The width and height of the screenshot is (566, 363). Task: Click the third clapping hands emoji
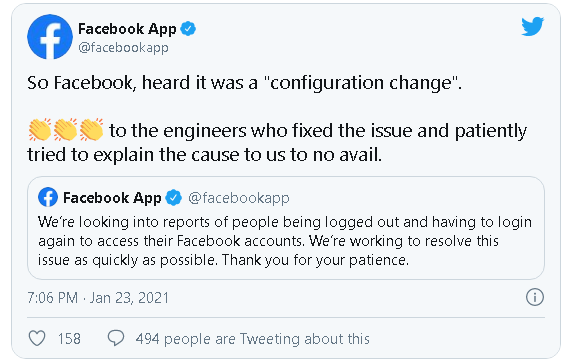pos(91,129)
